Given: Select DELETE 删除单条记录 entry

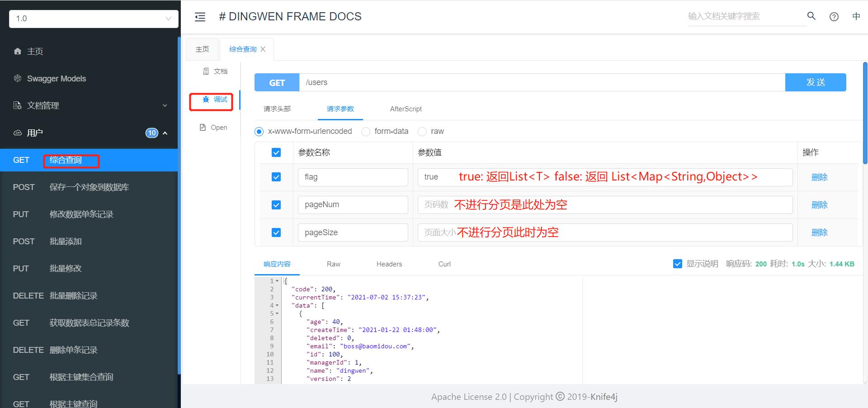Looking at the screenshot, I should tap(89, 350).
